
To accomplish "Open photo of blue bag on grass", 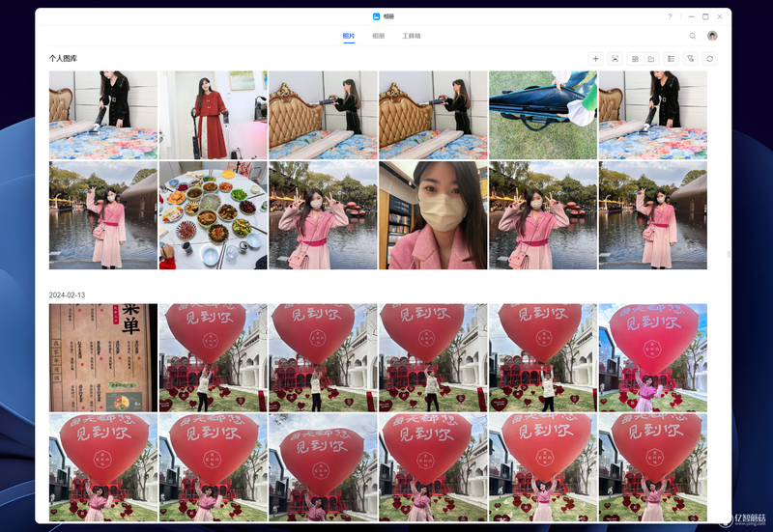I will pyautogui.click(x=543, y=115).
